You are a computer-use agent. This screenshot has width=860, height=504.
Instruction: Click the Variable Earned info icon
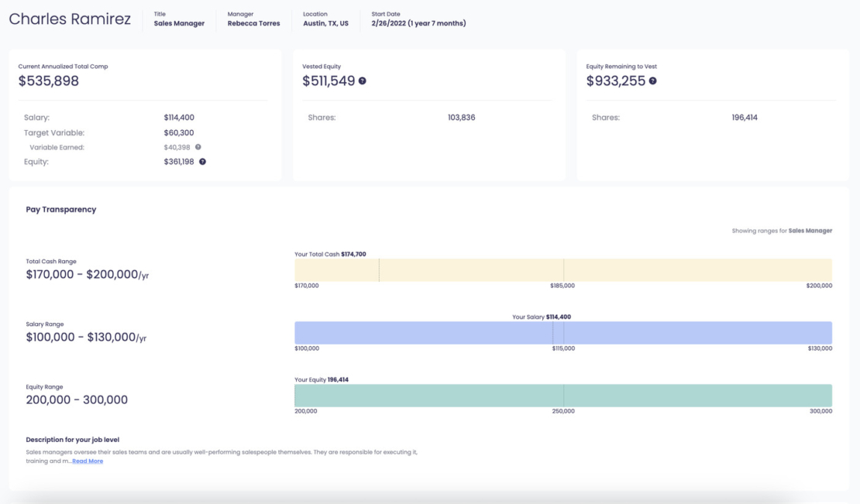[x=198, y=146]
